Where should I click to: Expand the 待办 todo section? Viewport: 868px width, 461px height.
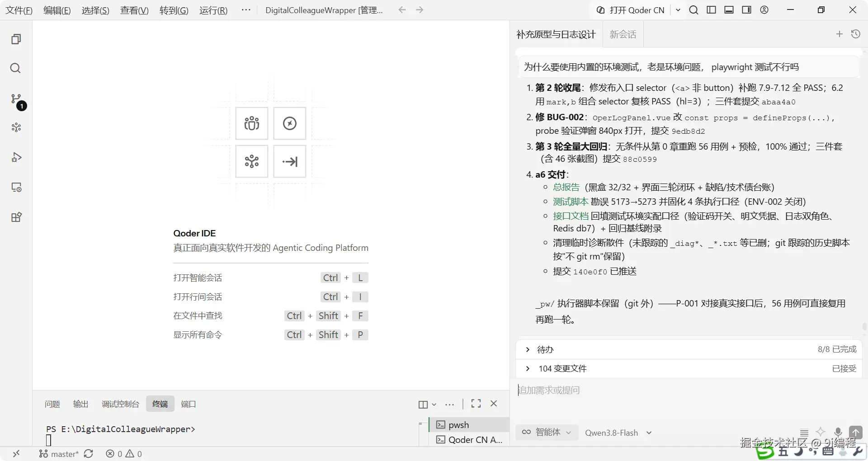[689, 349]
